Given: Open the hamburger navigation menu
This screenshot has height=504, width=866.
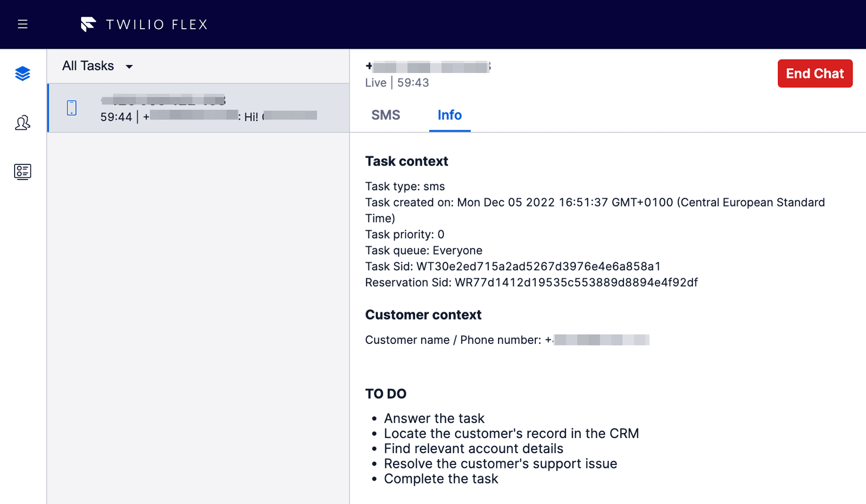Looking at the screenshot, I should (x=22, y=24).
